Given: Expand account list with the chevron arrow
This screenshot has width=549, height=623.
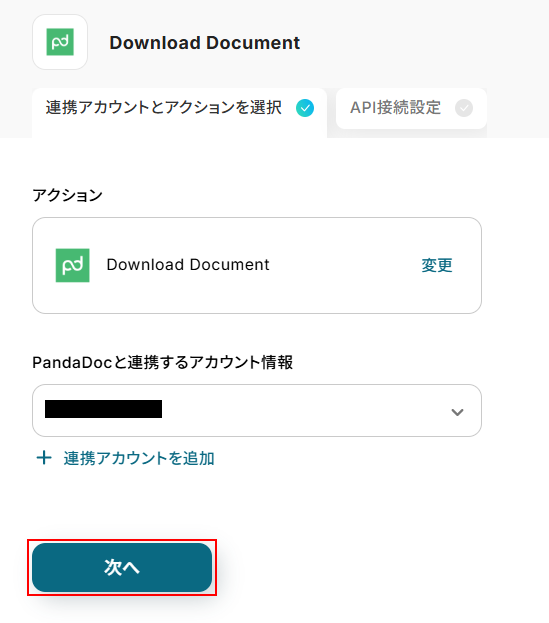Looking at the screenshot, I should [457, 412].
